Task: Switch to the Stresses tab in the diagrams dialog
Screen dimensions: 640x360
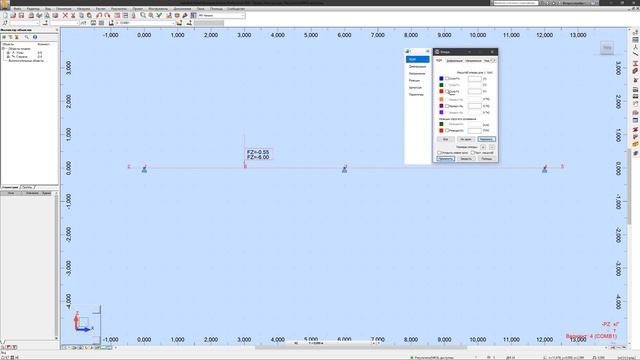Action: coord(473,61)
